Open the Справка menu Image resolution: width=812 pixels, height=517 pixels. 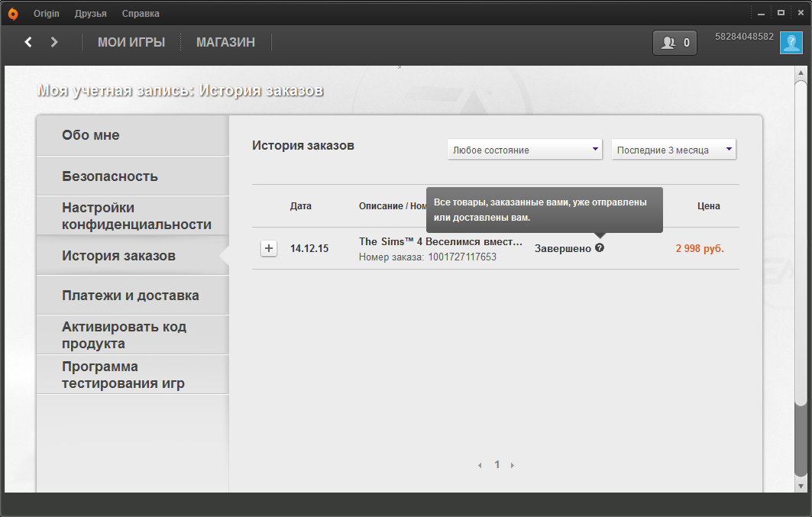coord(141,14)
